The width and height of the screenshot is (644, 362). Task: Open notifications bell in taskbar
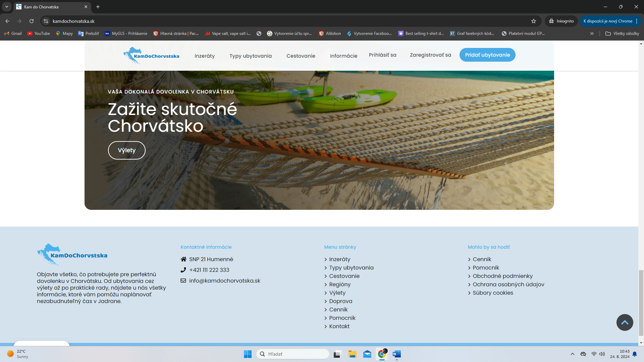tap(635, 354)
